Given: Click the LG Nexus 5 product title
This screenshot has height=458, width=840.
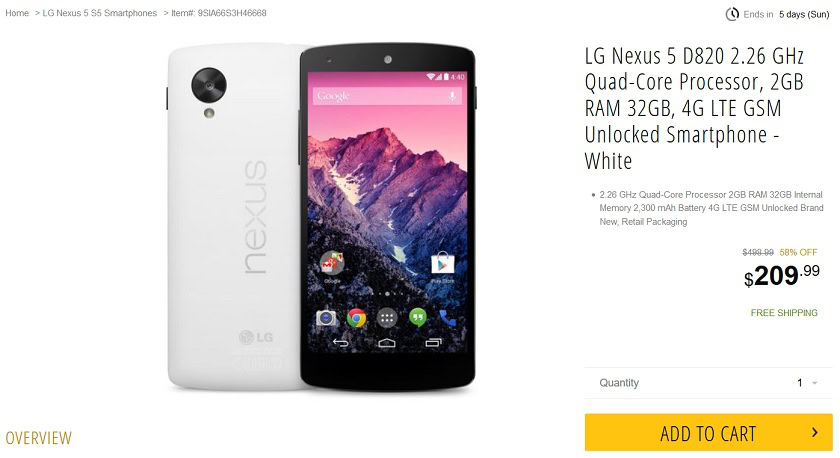Looking at the screenshot, I should (x=694, y=108).
